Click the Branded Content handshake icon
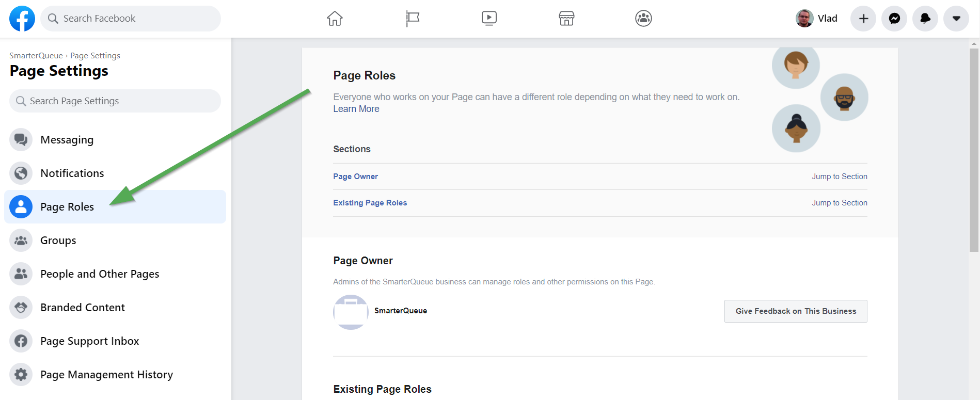980x400 pixels. (x=21, y=308)
